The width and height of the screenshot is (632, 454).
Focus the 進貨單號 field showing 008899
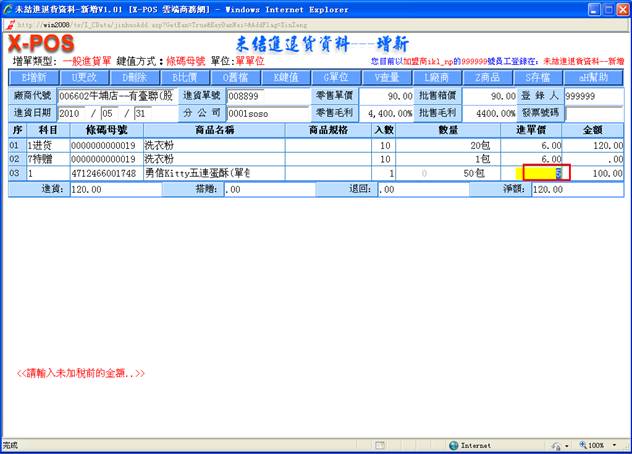tap(267, 96)
